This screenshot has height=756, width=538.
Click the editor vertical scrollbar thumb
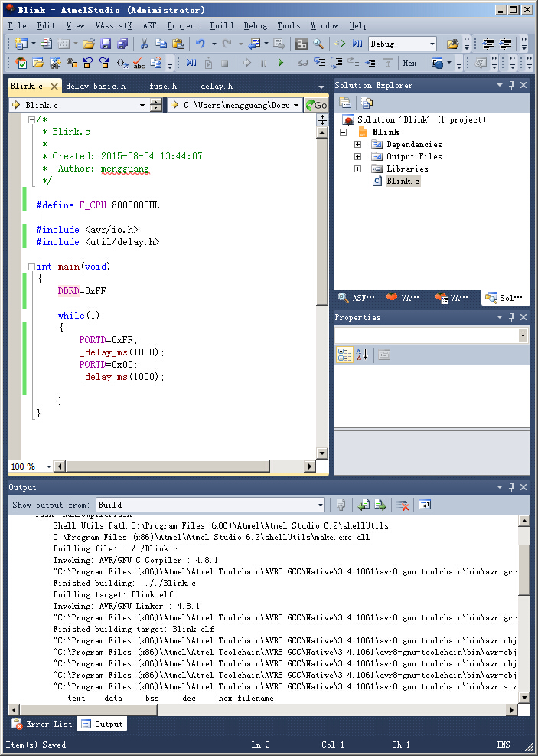321,222
